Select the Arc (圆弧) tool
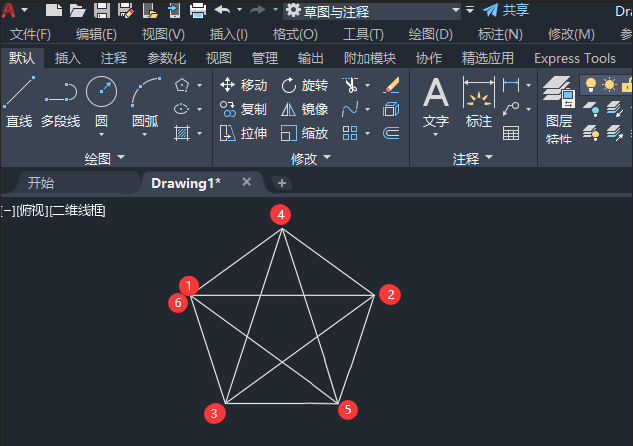The height and width of the screenshot is (446, 633). (x=145, y=102)
